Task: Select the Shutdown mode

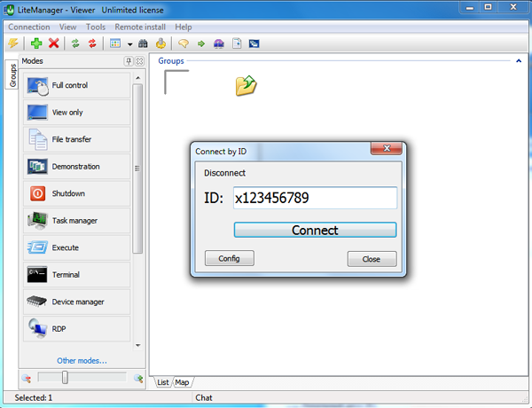Action: point(78,193)
